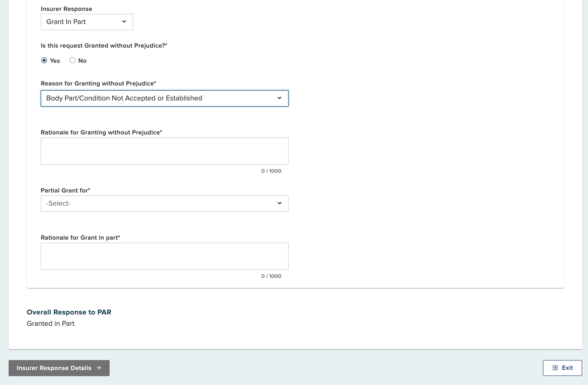Image resolution: width=588 pixels, height=385 pixels.
Task: Select the Yes radio button
Action: [x=44, y=61]
